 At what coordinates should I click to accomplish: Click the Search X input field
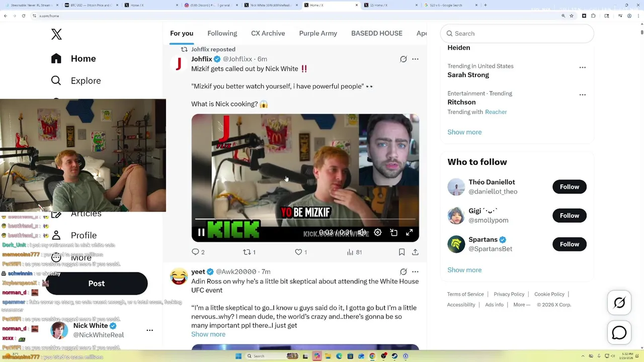point(517,34)
